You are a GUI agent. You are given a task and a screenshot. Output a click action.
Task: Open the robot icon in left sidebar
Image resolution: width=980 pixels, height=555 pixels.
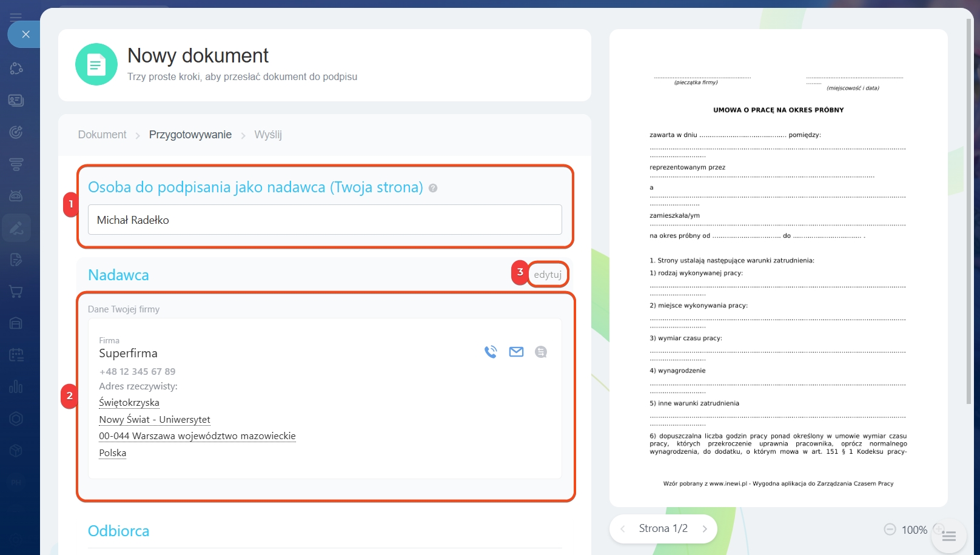[16, 196]
